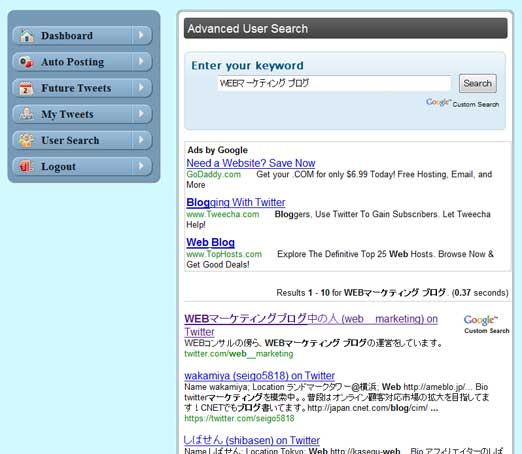The width and height of the screenshot is (522, 454).
Task: Click www.TopHosts.com ad URL
Action: (x=224, y=254)
